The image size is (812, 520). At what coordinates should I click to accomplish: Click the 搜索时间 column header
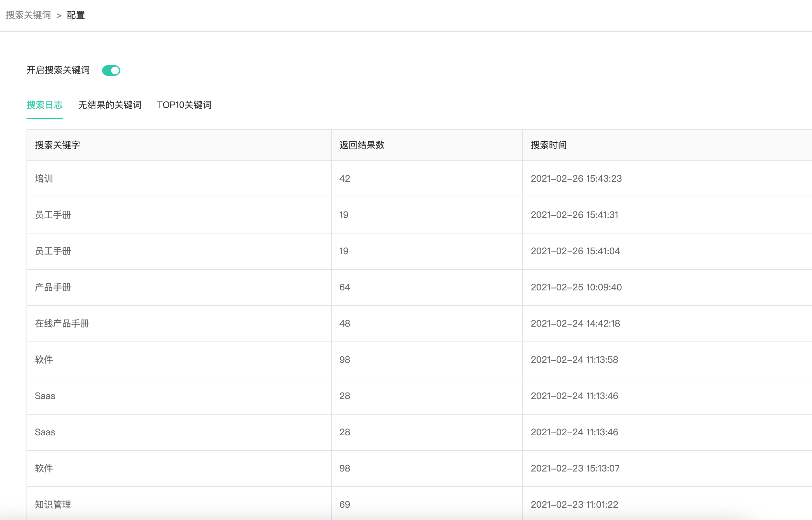(549, 145)
